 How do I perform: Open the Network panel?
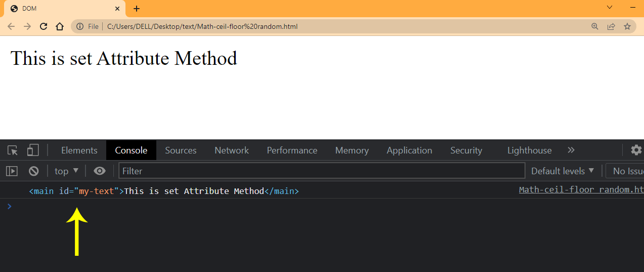pos(232,150)
